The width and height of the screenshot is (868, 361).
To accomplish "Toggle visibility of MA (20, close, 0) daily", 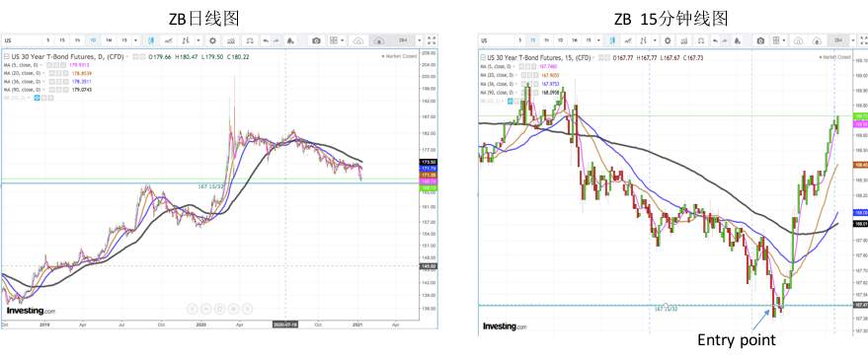I will 51,73.
